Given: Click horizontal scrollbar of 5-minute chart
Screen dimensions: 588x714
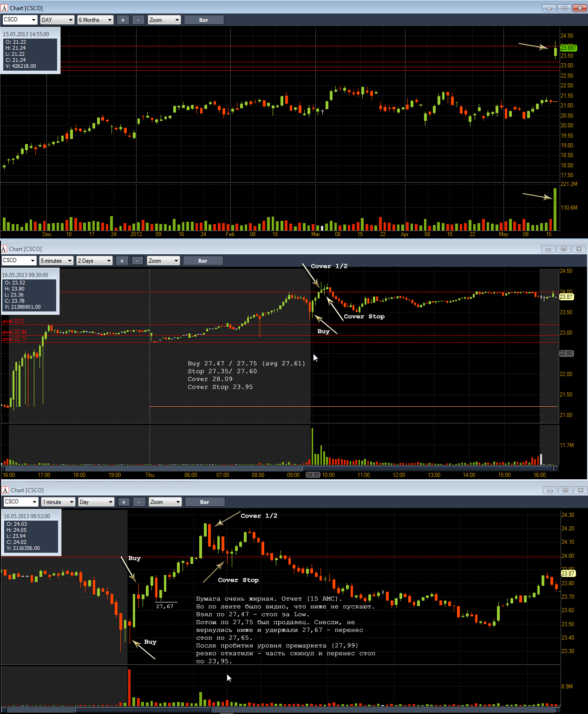Looking at the screenshot, I should coord(279,469).
